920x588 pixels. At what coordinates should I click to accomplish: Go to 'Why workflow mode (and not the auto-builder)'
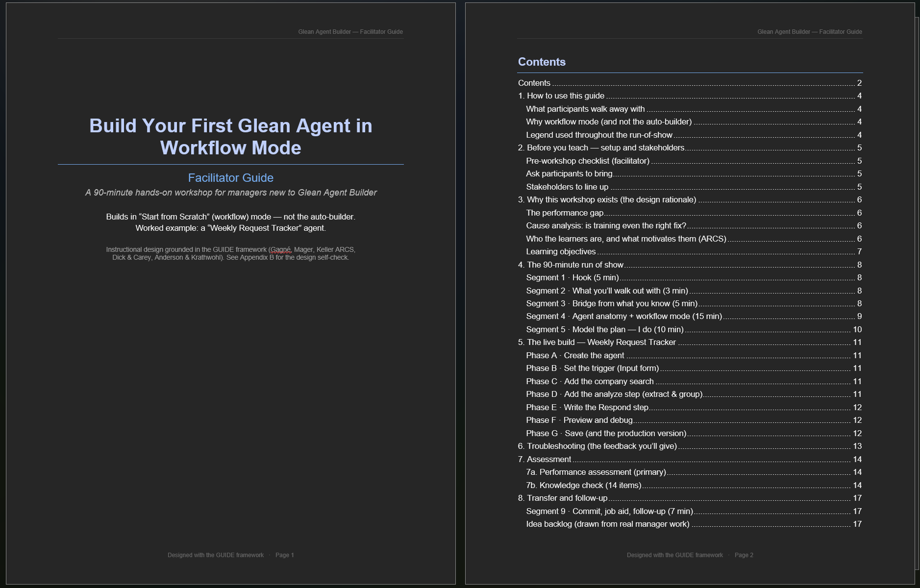pos(694,122)
